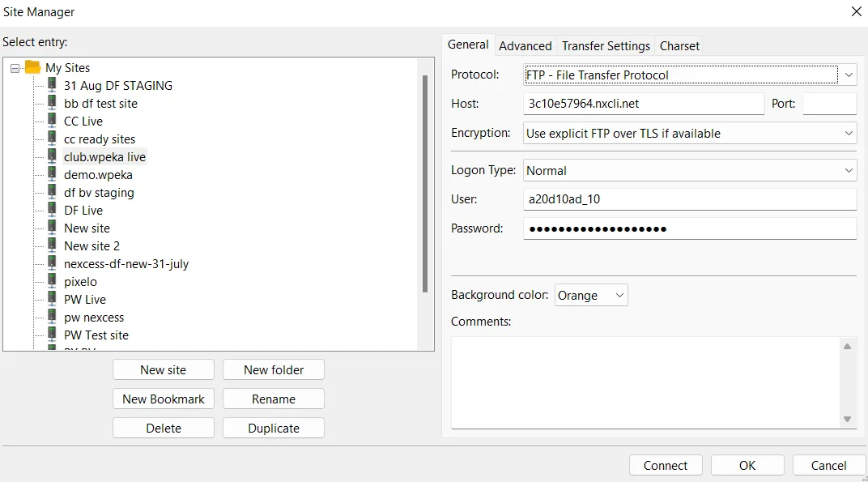
Task: Click server icon beside PW Live
Action: (x=52, y=299)
